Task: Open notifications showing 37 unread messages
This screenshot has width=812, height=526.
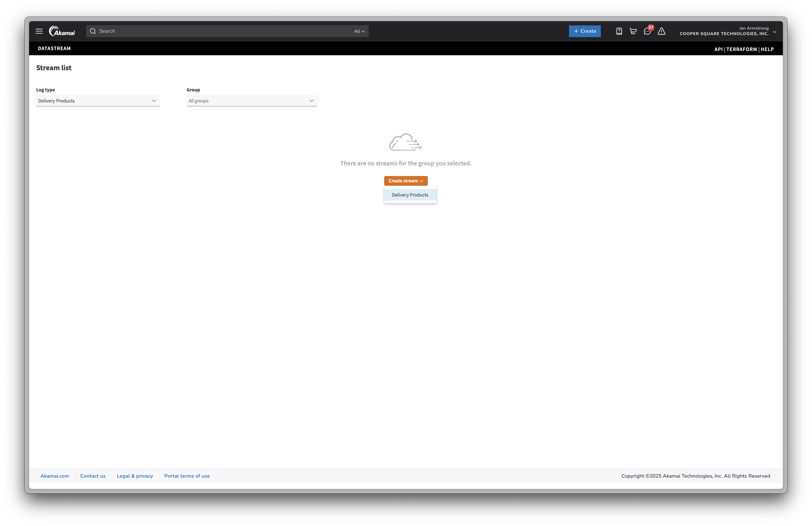Action: pos(647,32)
